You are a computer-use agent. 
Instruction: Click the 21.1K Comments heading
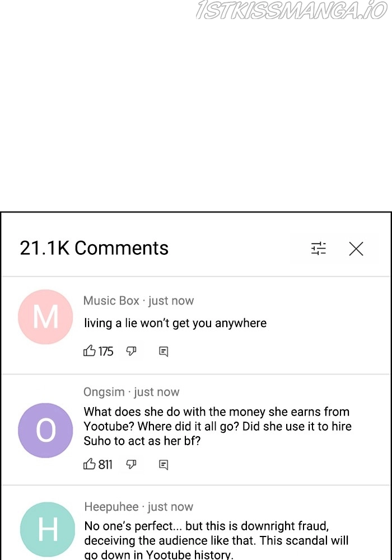click(x=94, y=248)
